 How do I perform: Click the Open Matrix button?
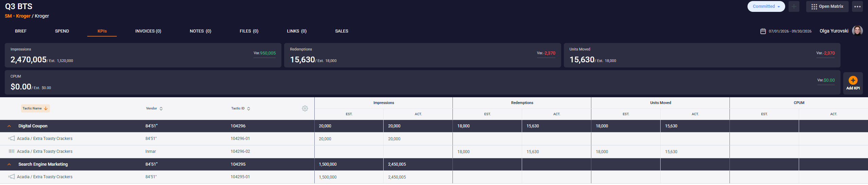827,6
